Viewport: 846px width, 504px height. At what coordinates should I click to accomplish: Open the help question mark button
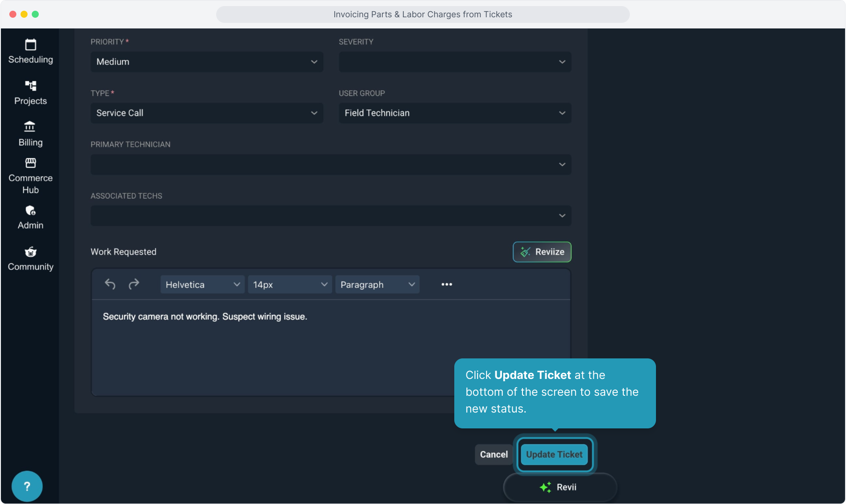click(27, 486)
